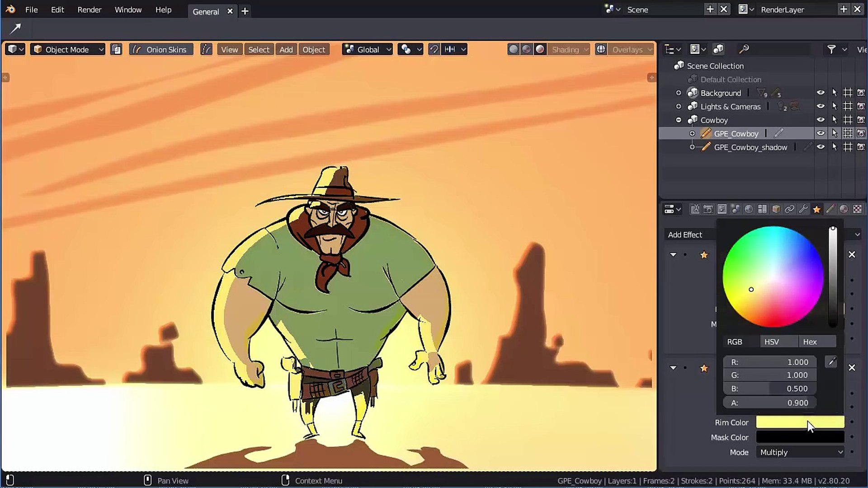Switch to Hex color mode

click(x=810, y=342)
